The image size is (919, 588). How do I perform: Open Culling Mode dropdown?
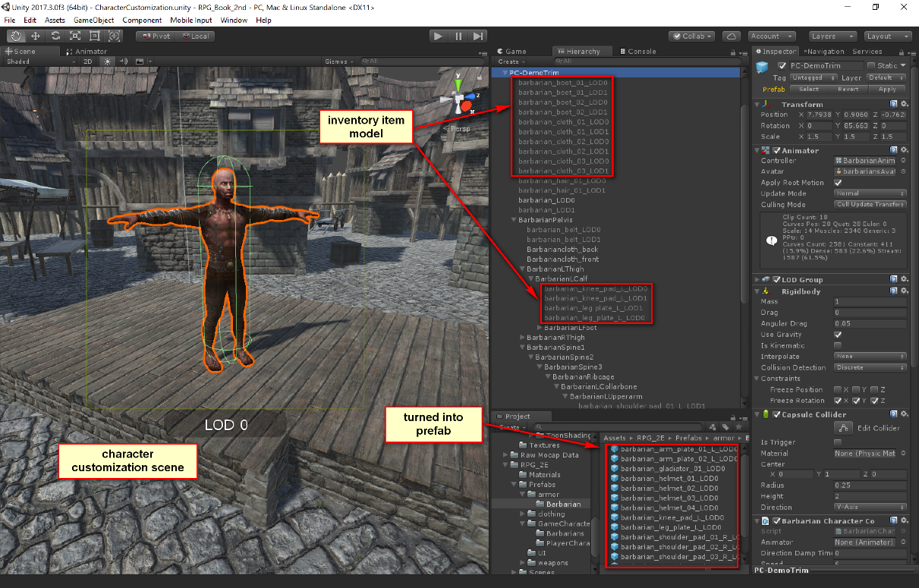pyautogui.click(x=870, y=205)
